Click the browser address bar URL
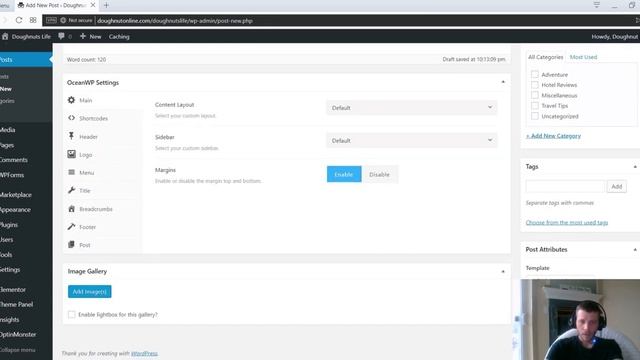The width and height of the screenshot is (640, 360). (175, 20)
